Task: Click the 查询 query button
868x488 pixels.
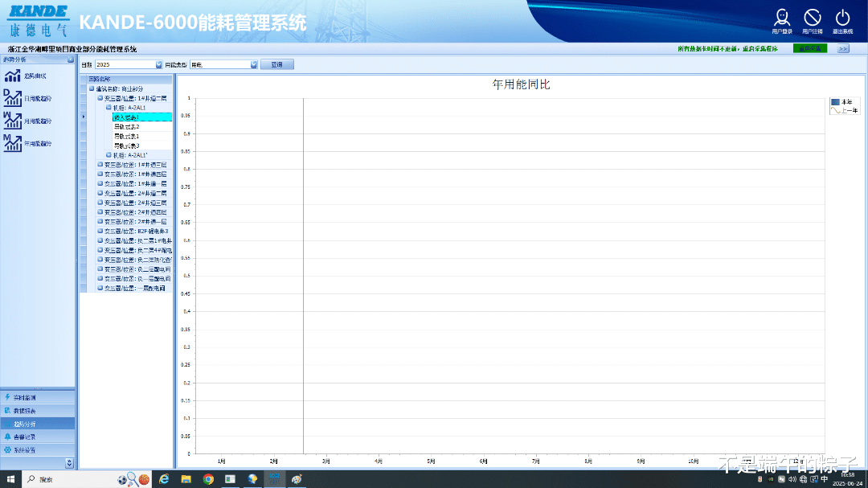Action: (x=276, y=65)
